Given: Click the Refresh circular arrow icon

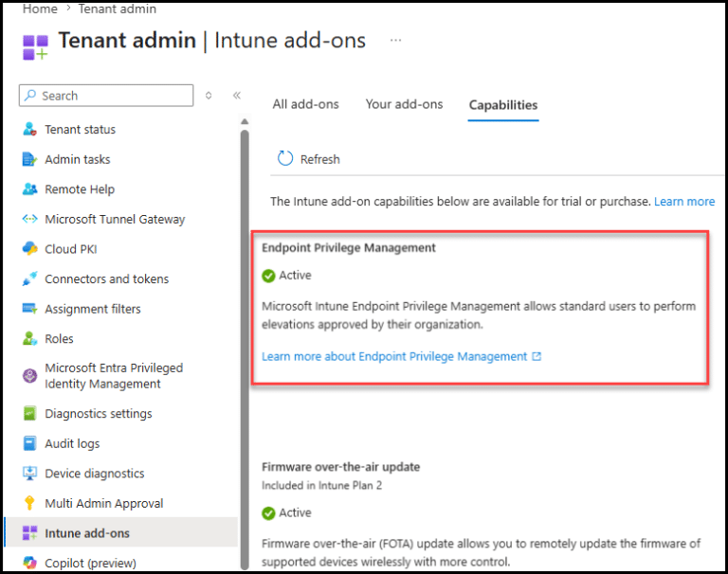Looking at the screenshot, I should (x=285, y=158).
